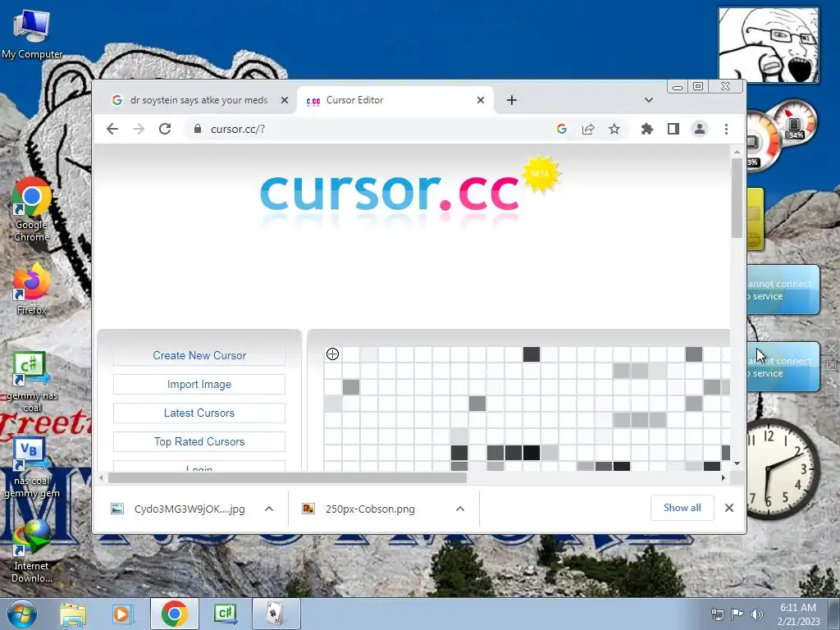
Task: Click the analog clock desktop gadget
Action: (x=782, y=469)
